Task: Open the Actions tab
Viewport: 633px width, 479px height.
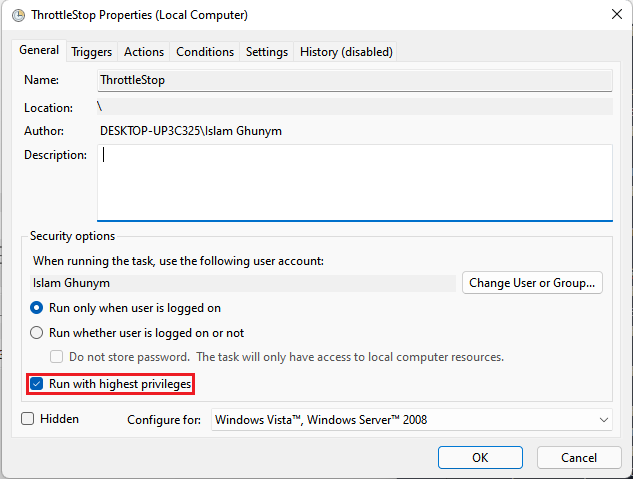Action: tap(144, 52)
